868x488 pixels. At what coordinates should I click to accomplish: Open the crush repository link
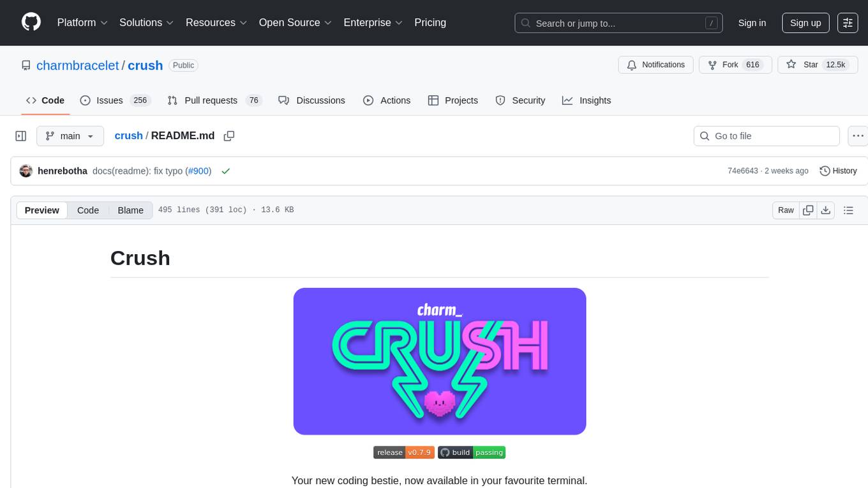146,65
